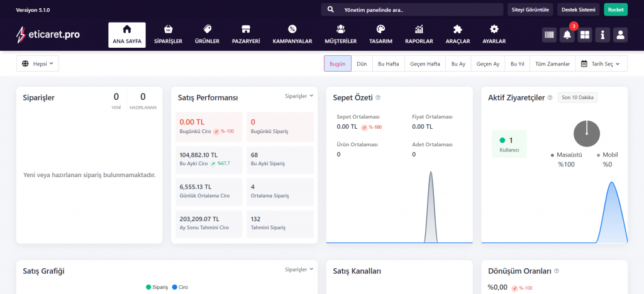Toggle the Sipariş legend in Satış Grafiği
Screen dimensions: 644x294
(157, 287)
